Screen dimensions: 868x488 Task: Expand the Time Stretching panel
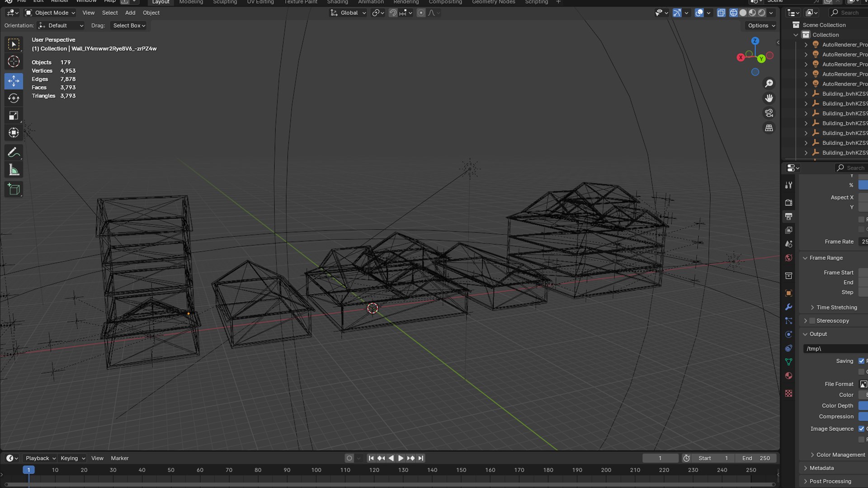(x=836, y=307)
